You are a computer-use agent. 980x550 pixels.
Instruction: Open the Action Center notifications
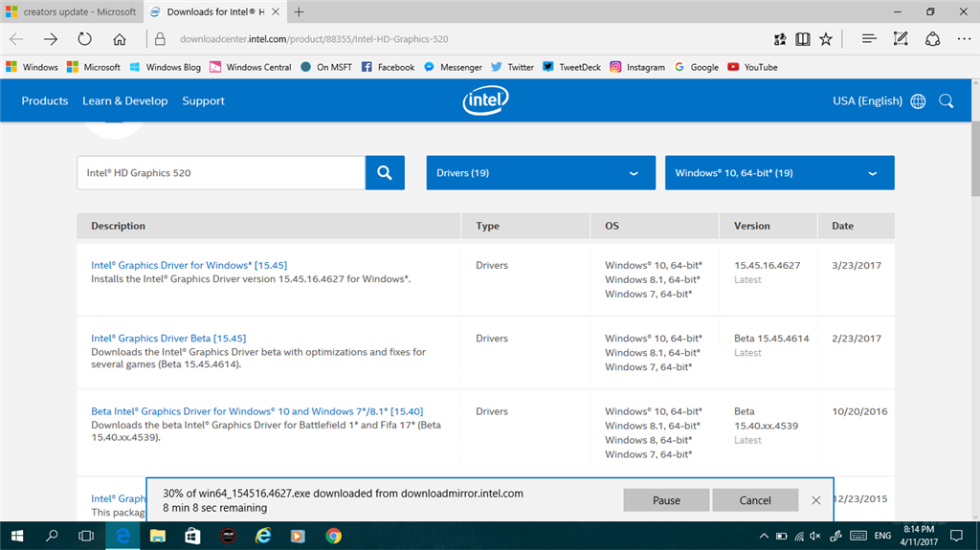(956, 536)
